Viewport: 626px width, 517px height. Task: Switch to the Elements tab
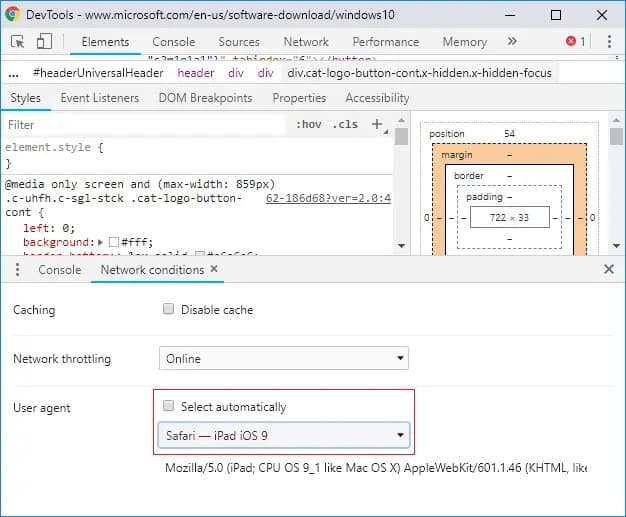(x=105, y=42)
